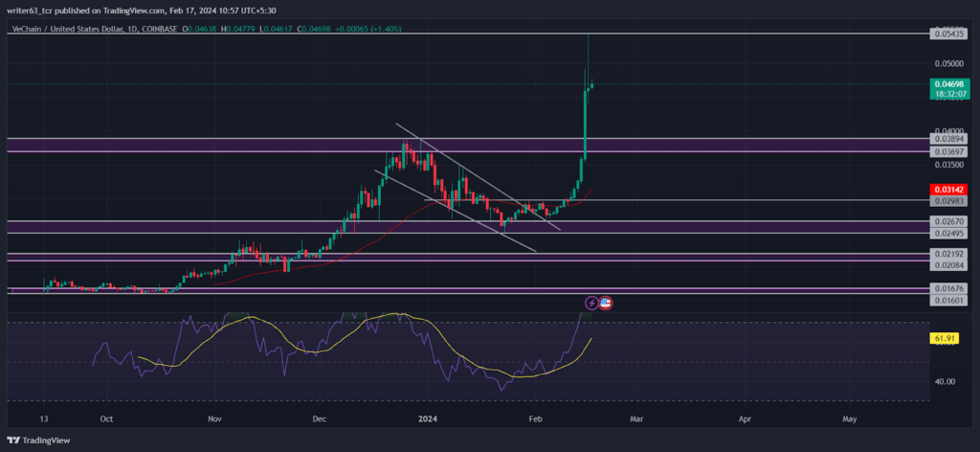Click the Mar label on time axis
The width and height of the screenshot is (980, 452).
[636, 418]
